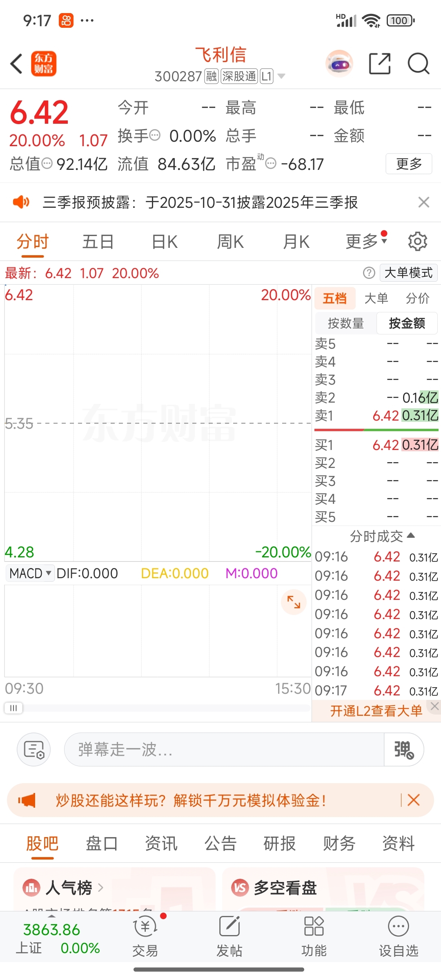Tap the 深股通 tag
The height and width of the screenshot is (980, 441).
tap(239, 76)
